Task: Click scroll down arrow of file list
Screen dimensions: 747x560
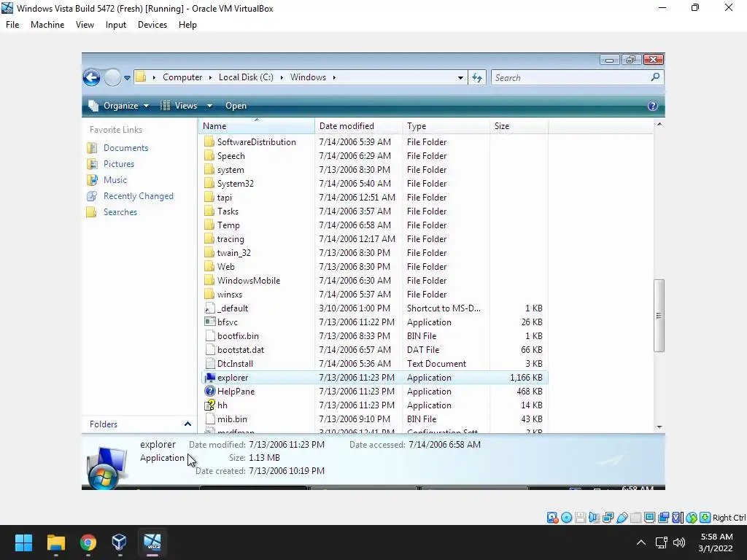Action: [x=659, y=427]
